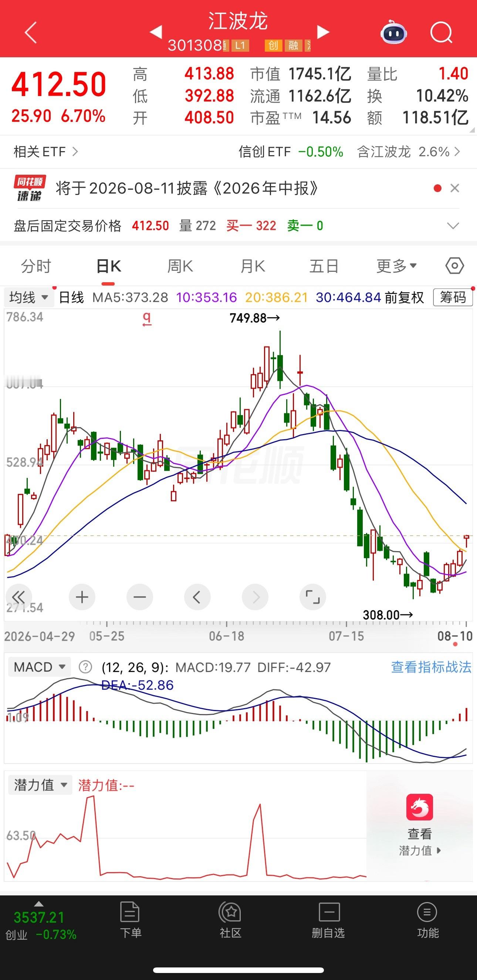Move chart right with right chevron button

point(255,597)
